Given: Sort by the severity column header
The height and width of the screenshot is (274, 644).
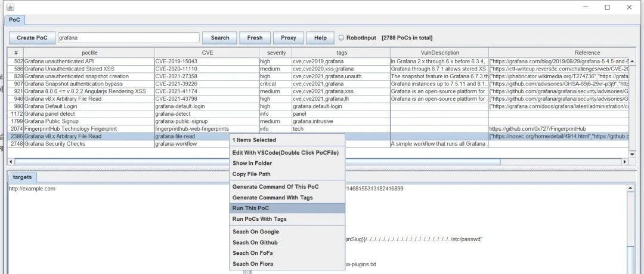Looking at the screenshot, I should [x=275, y=53].
